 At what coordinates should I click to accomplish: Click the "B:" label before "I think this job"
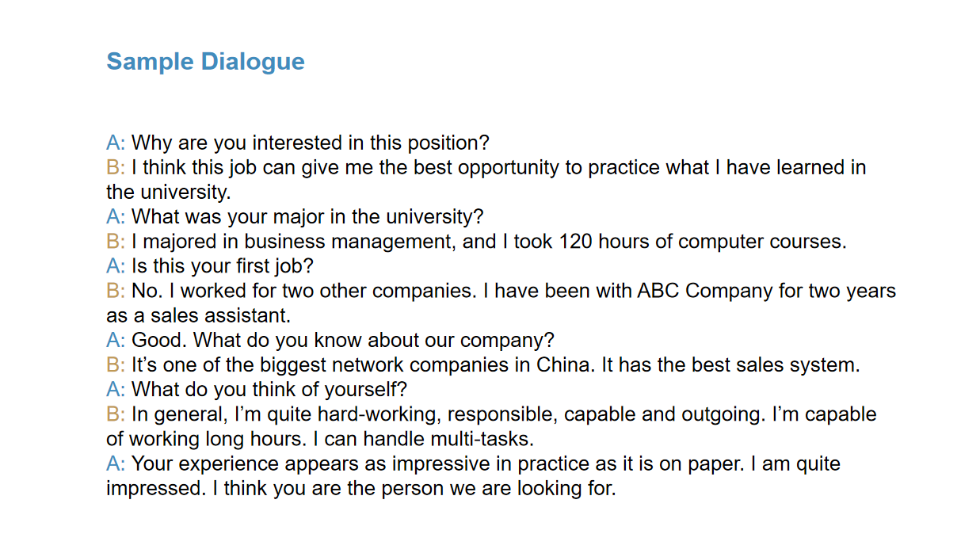point(116,168)
